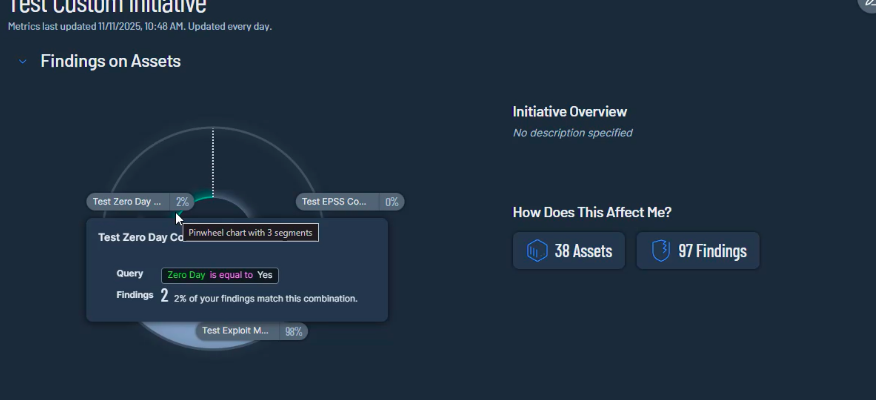Viewport: 876px width, 400px height.
Task: Click the No description specified text
Action: pyautogui.click(x=572, y=133)
